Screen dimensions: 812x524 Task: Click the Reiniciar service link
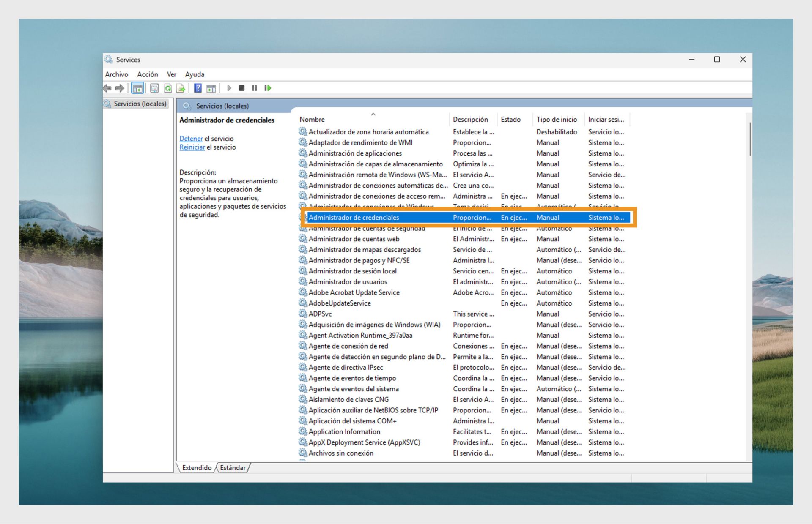(x=192, y=147)
